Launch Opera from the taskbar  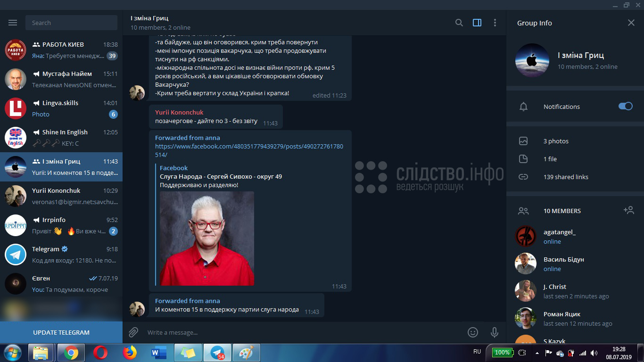pyautogui.click(x=100, y=353)
